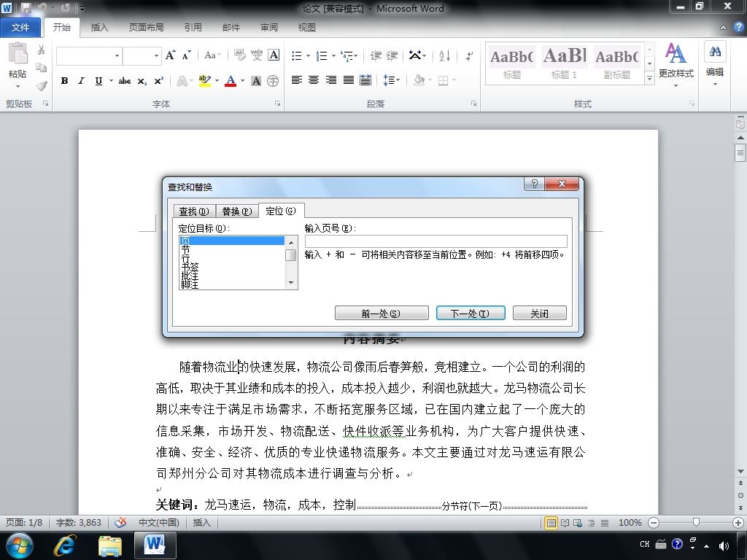Click the distributed alignment icon
The image size is (747, 560).
[365, 80]
